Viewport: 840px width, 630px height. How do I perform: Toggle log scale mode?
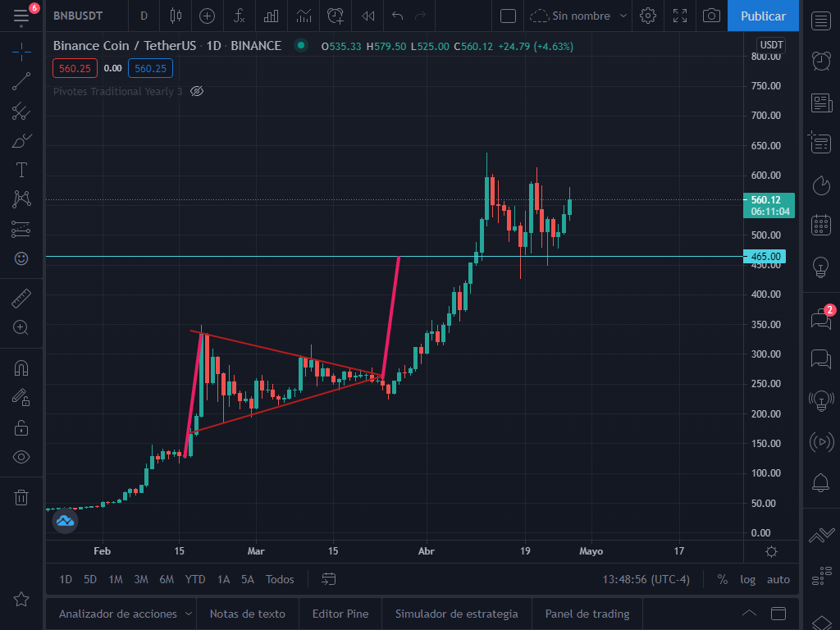pyautogui.click(x=747, y=580)
